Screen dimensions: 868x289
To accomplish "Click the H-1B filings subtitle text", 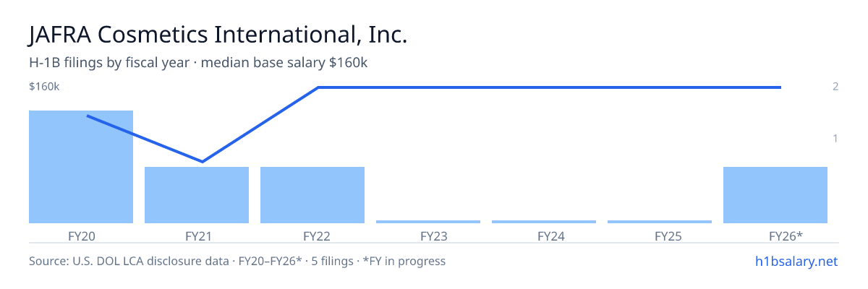I will click(x=198, y=63).
